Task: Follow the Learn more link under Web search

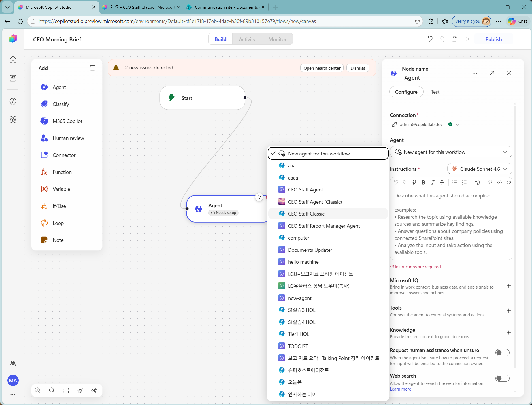Action: (x=400, y=389)
